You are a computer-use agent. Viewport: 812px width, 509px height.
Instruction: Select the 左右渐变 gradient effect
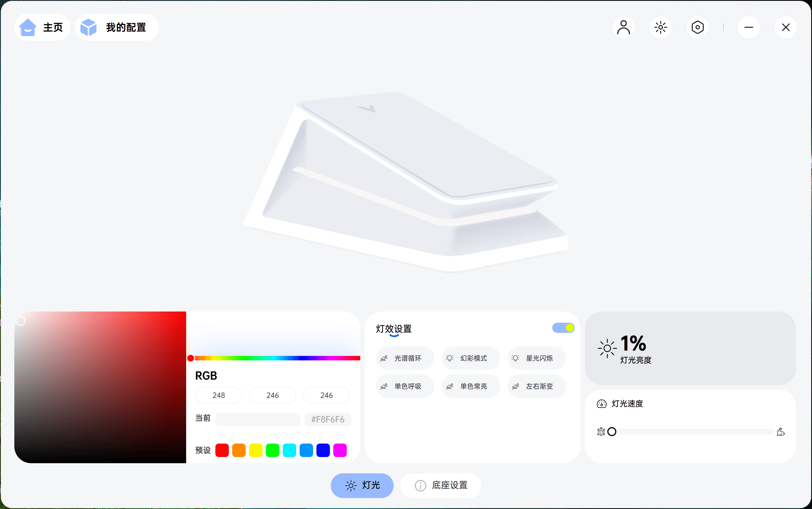pos(536,386)
